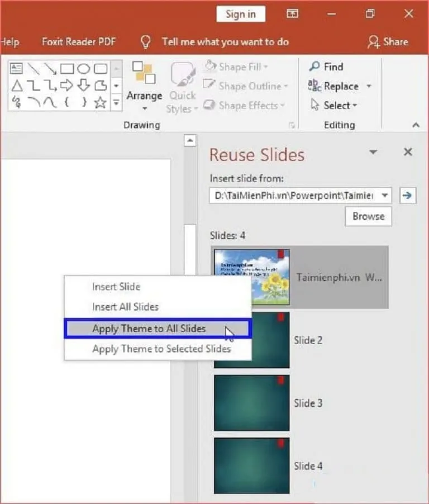The width and height of the screenshot is (429, 504).
Task: Select the Slide 4 thumbnail
Action: click(x=252, y=465)
